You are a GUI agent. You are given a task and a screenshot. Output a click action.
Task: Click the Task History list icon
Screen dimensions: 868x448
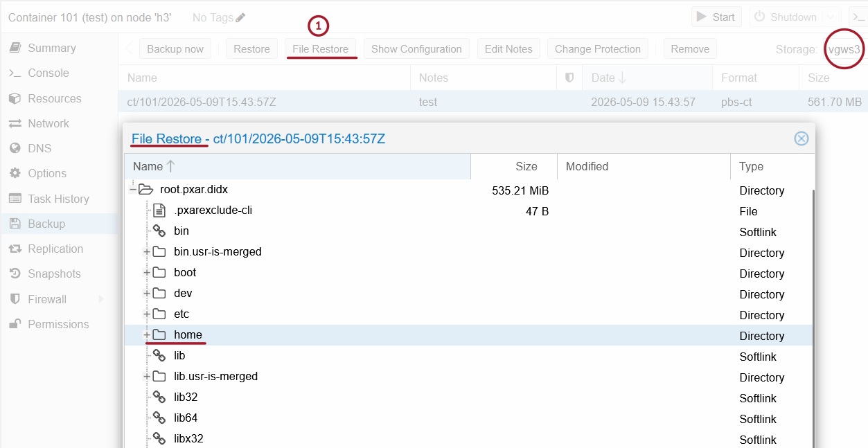15,199
